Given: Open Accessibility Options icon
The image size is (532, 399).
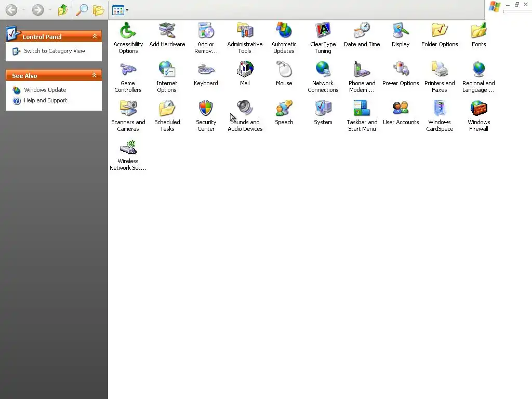Looking at the screenshot, I should pos(128,31).
